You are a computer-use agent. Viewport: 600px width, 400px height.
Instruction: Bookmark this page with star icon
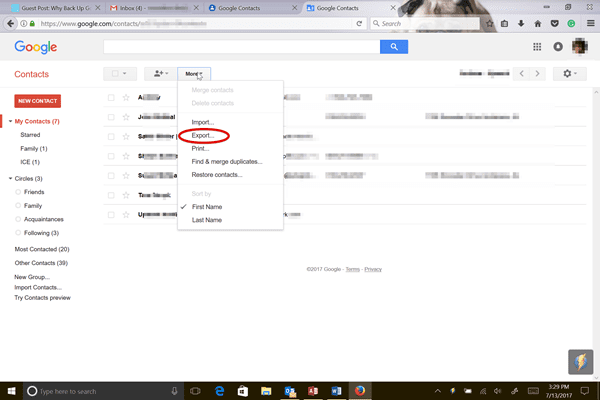pos(489,23)
